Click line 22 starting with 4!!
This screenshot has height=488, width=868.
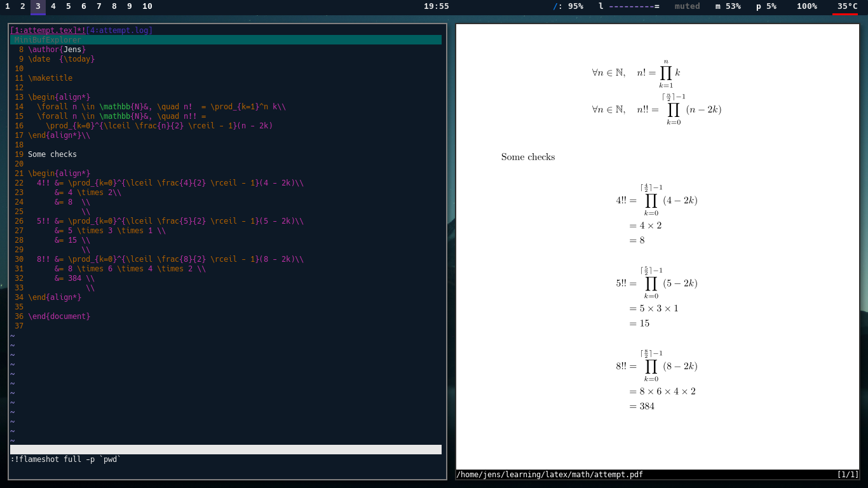[x=170, y=182]
